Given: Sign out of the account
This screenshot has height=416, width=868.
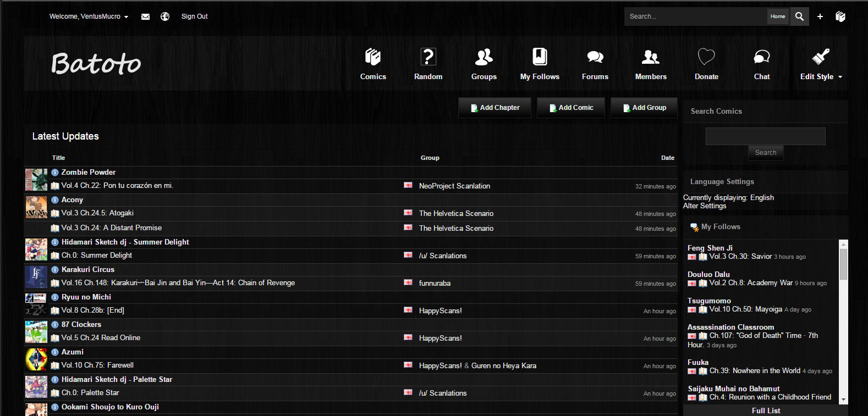Looking at the screenshot, I should click(x=195, y=16).
